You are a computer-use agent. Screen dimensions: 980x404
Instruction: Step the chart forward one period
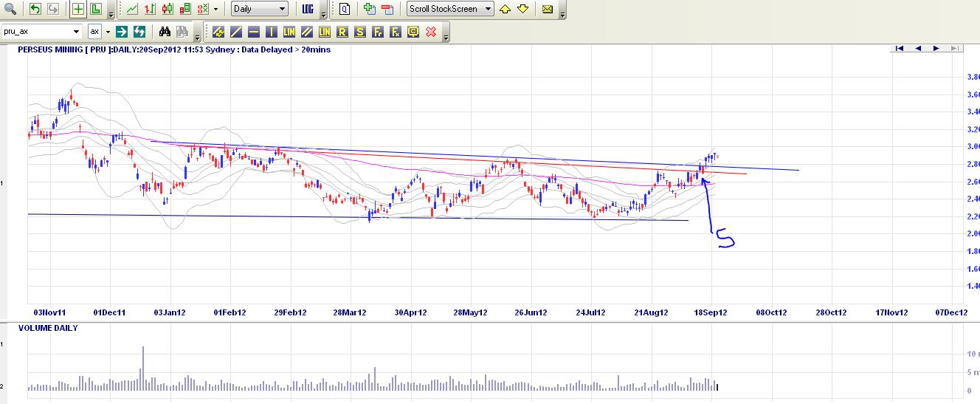coord(936,48)
